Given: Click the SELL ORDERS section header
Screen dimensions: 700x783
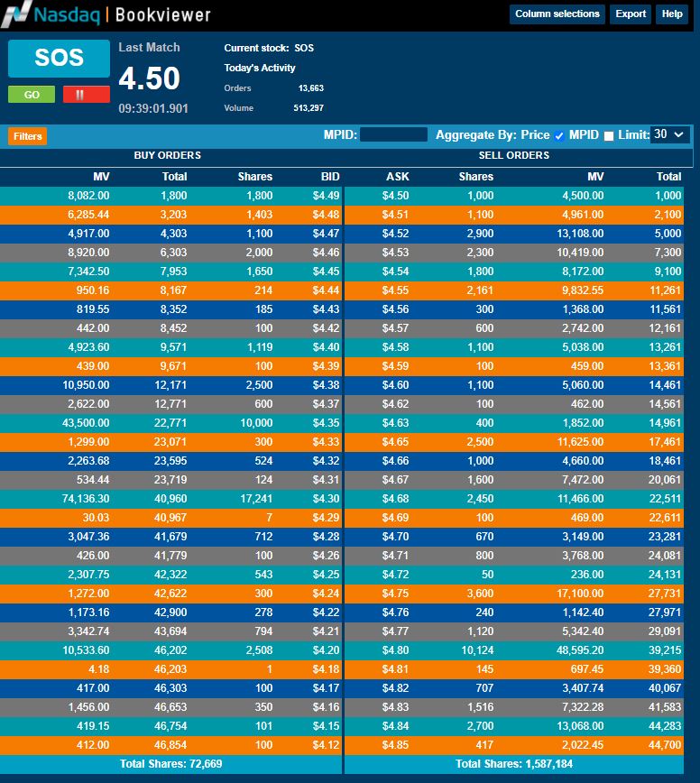Looking at the screenshot, I should (x=514, y=155).
